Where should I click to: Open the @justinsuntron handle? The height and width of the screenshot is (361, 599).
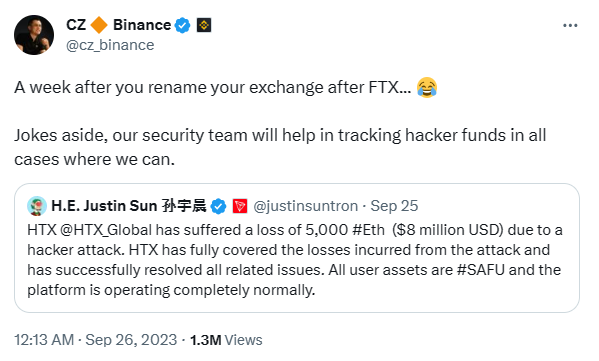306,206
